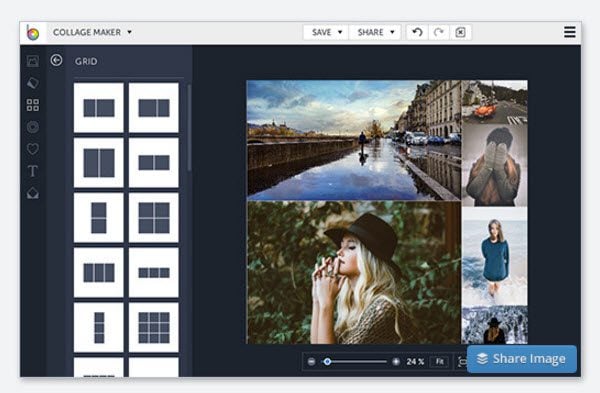Select the orange car photo cell
The height and width of the screenshot is (393, 600).
pyautogui.click(x=494, y=101)
